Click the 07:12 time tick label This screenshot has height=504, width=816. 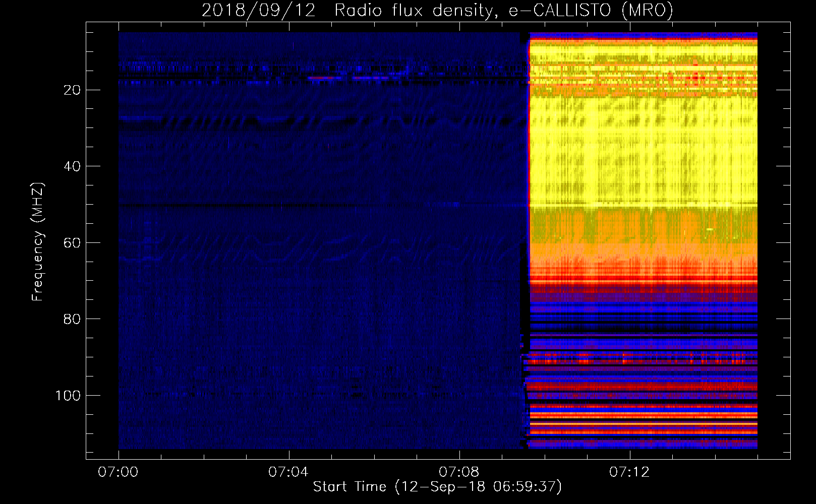[629, 472]
